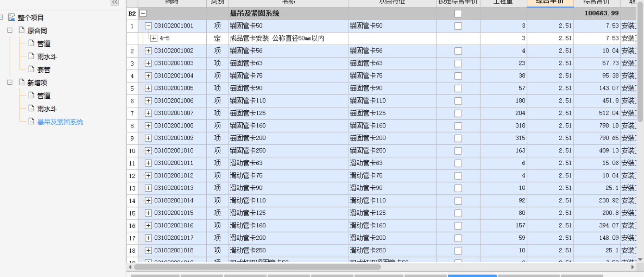644x277 pixels.
Task: Expand item 031002001002
Action: [148, 51]
